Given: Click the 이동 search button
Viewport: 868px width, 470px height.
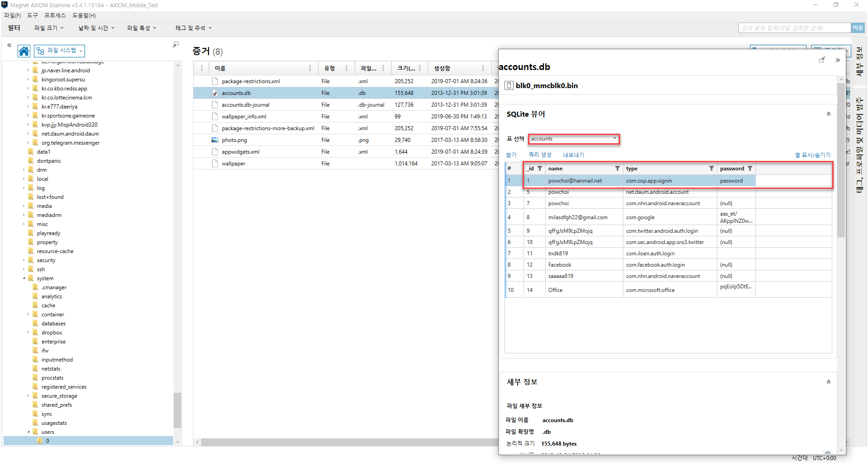Looking at the screenshot, I should (x=858, y=28).
